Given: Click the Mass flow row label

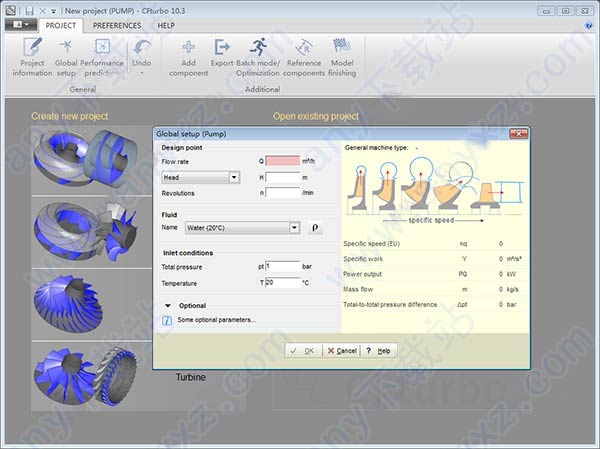Looking at the screenshot, I should [x=358, y=289].
